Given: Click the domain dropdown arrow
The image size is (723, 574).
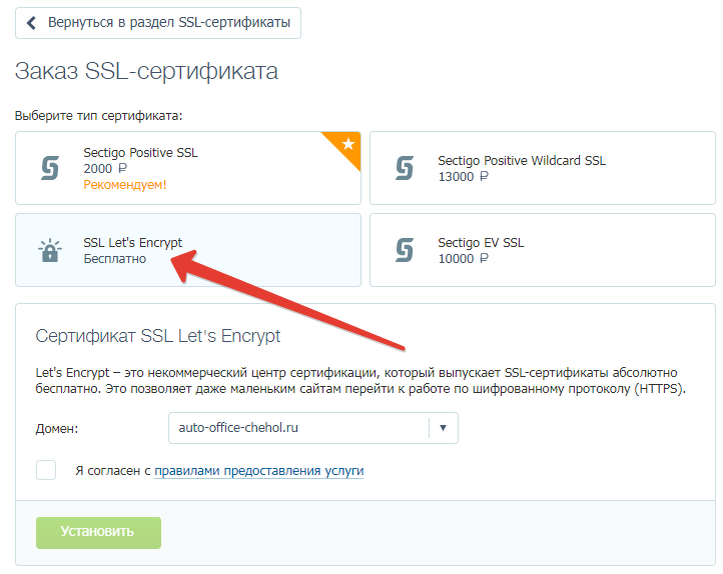Looking at the screenshot, I should pyautogui.click(x=443, y=428).
